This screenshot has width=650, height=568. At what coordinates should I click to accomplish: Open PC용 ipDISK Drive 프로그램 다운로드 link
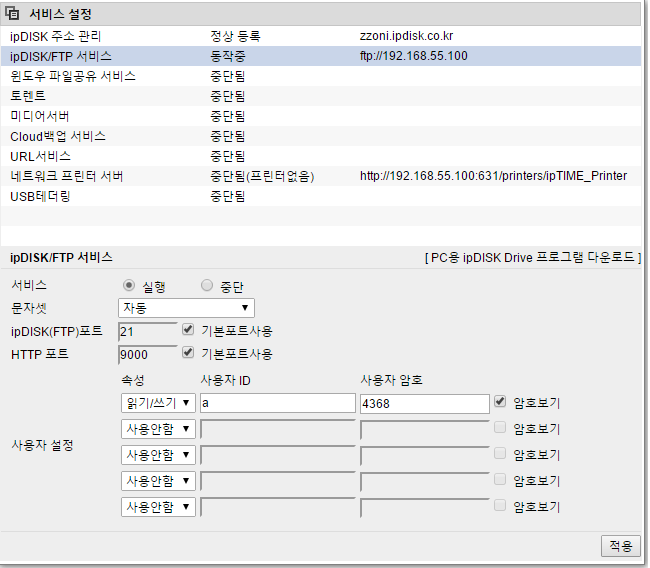point(533,257)
